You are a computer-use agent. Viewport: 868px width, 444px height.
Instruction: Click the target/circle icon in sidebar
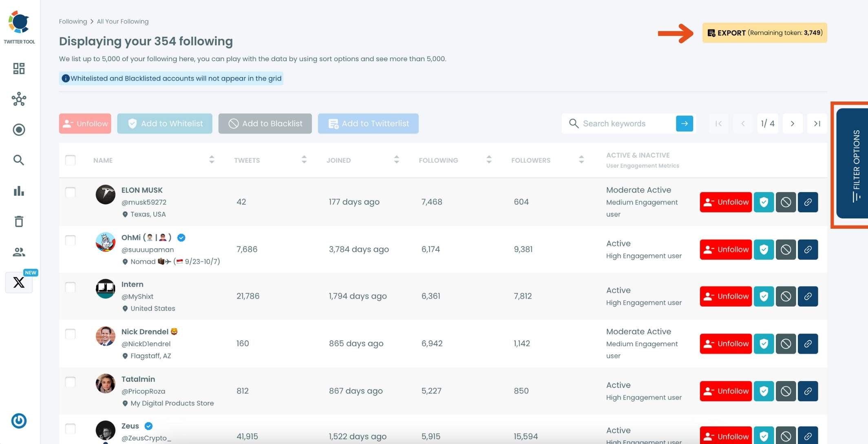pos(19,129)
